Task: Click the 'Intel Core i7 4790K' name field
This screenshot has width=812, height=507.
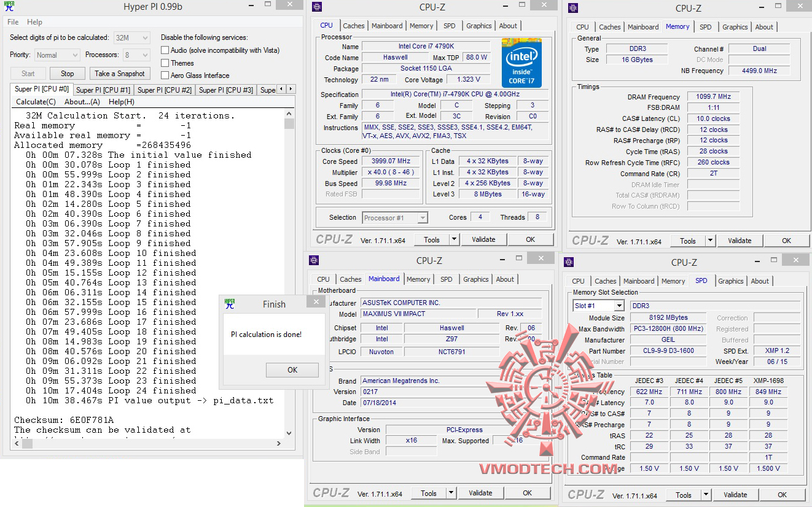Action: pos(426,47)
